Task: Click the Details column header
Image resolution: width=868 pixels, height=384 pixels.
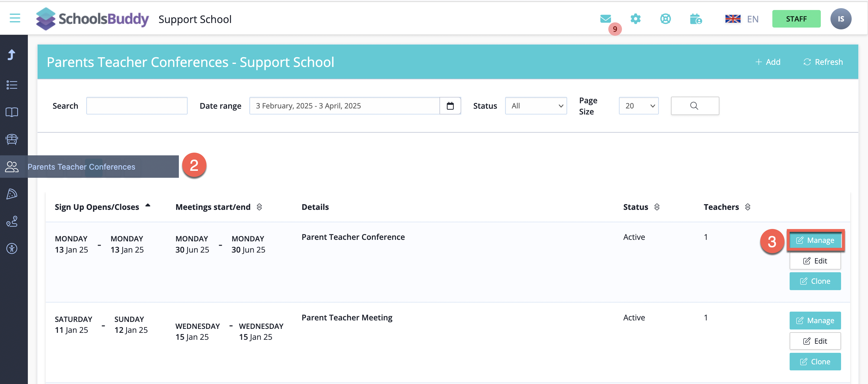Action: point(315,207)
